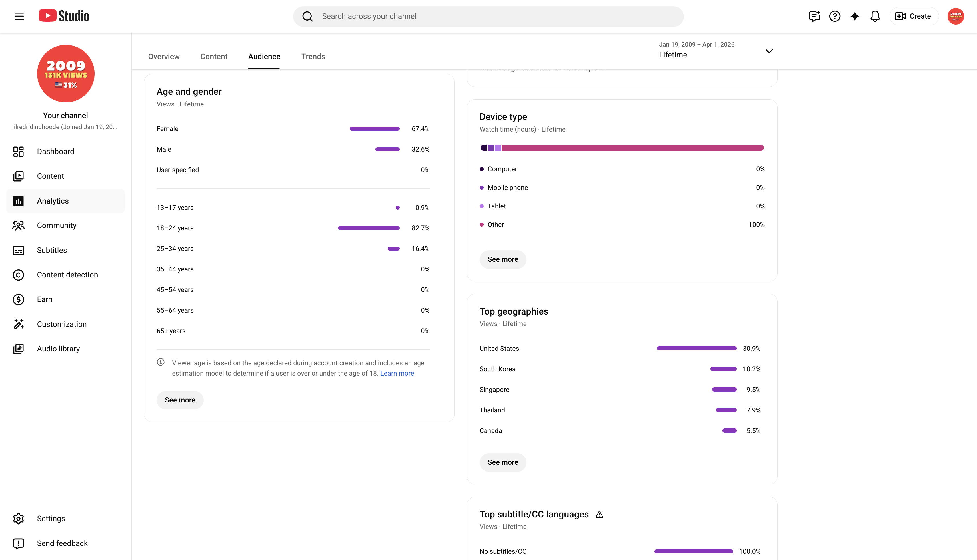Open Dashboard from the sidebar

[65, 152]
